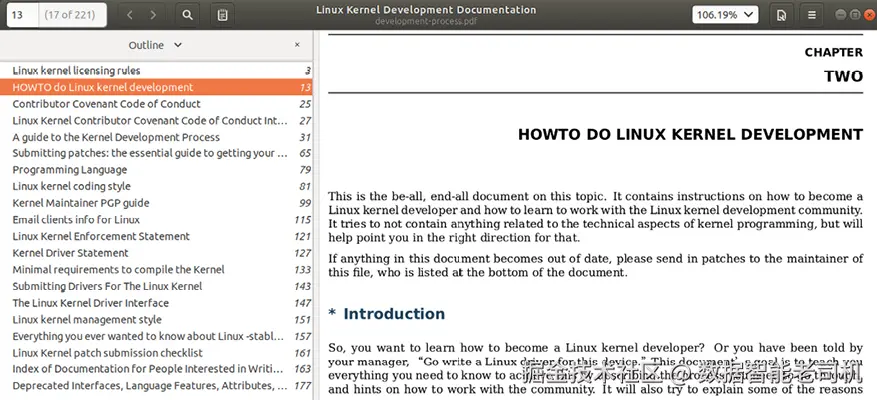Go to next page arrow
This screenshot has height=400, width=877.
[x=153, y=15]
